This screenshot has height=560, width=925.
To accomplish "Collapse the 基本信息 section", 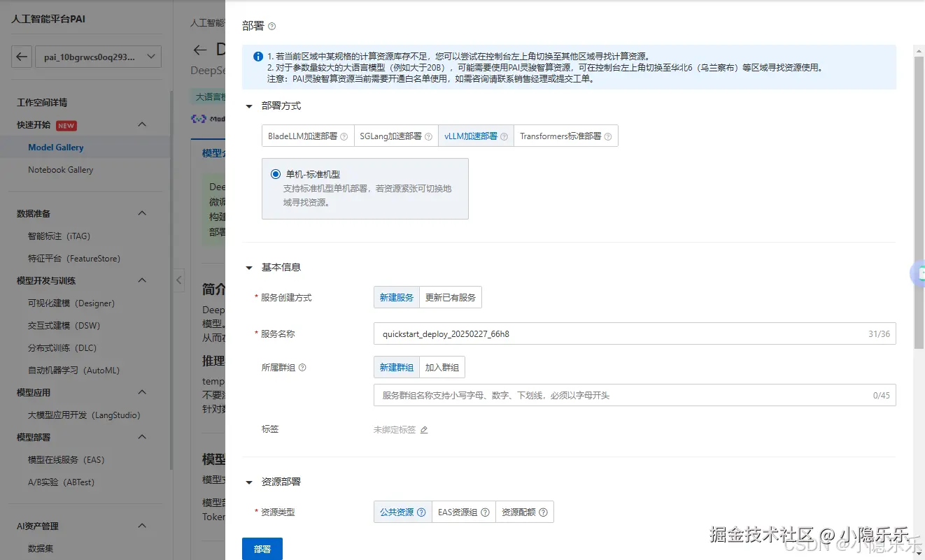I will (249, 267).
